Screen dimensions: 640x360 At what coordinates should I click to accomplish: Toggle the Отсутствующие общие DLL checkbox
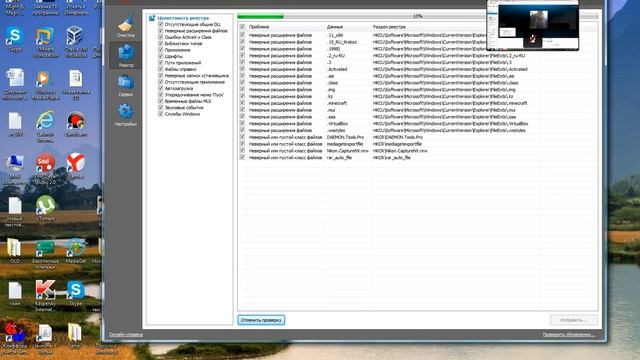pyautogui.click(x=161, y=24)
